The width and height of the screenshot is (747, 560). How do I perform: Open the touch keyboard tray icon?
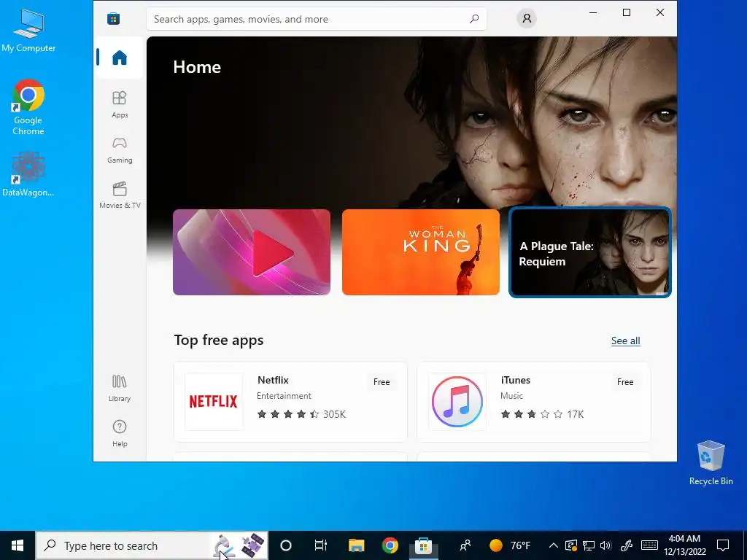click(x=649, y=545)
